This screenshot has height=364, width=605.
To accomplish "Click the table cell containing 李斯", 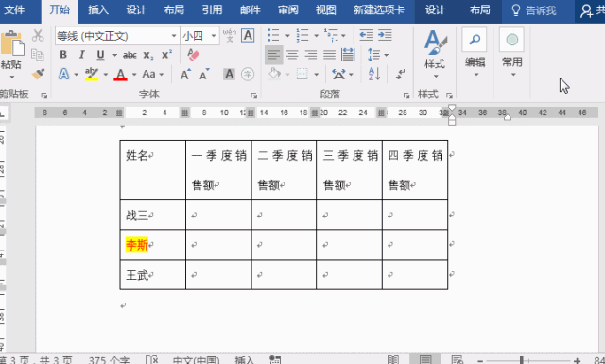I will (153, 245).
